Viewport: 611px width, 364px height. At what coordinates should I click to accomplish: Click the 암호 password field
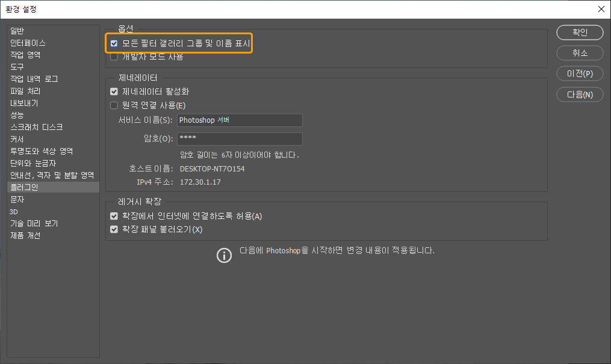pyautogui.click(x=240, y=138)
